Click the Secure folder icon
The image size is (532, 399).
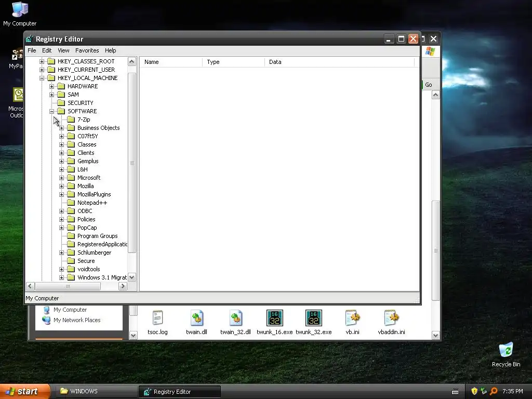(x=71, y=261)
